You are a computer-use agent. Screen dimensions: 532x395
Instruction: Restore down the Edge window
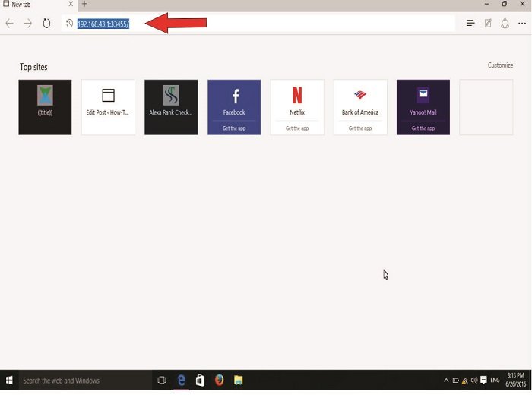505,4
